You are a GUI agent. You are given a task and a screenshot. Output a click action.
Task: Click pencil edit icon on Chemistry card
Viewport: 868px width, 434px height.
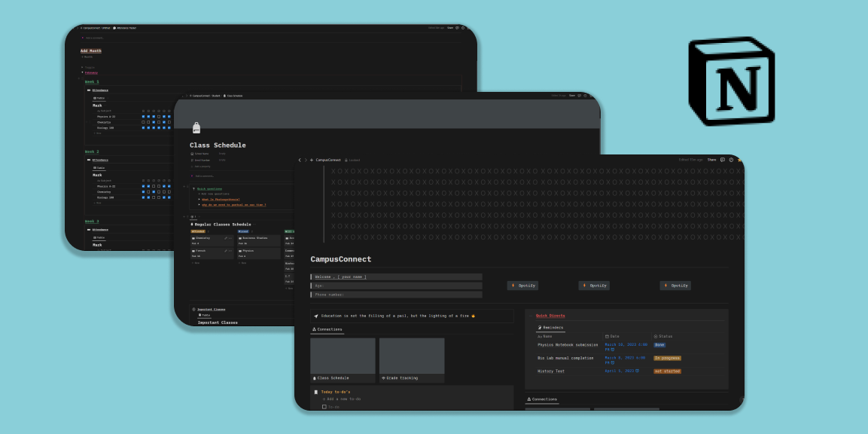(226, 238)
